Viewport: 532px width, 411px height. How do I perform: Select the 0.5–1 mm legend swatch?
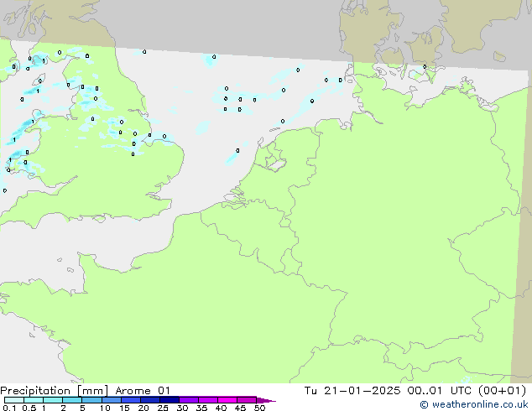34,400
